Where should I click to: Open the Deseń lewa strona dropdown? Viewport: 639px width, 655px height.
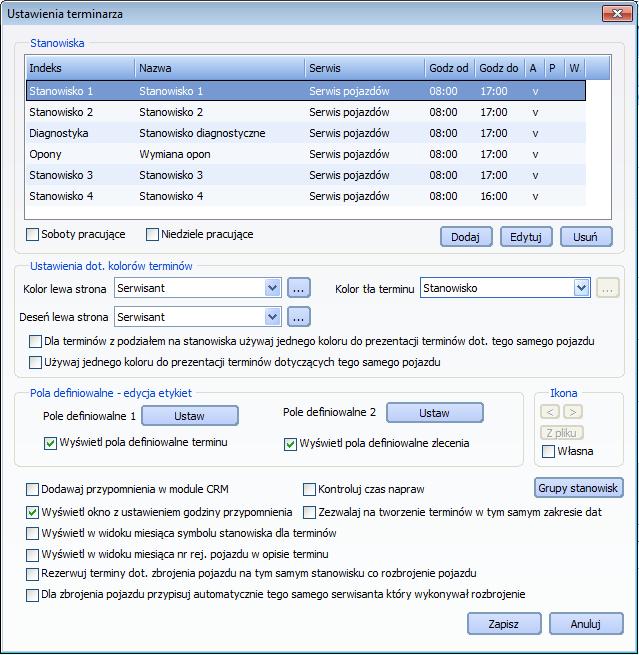point(272,317)
